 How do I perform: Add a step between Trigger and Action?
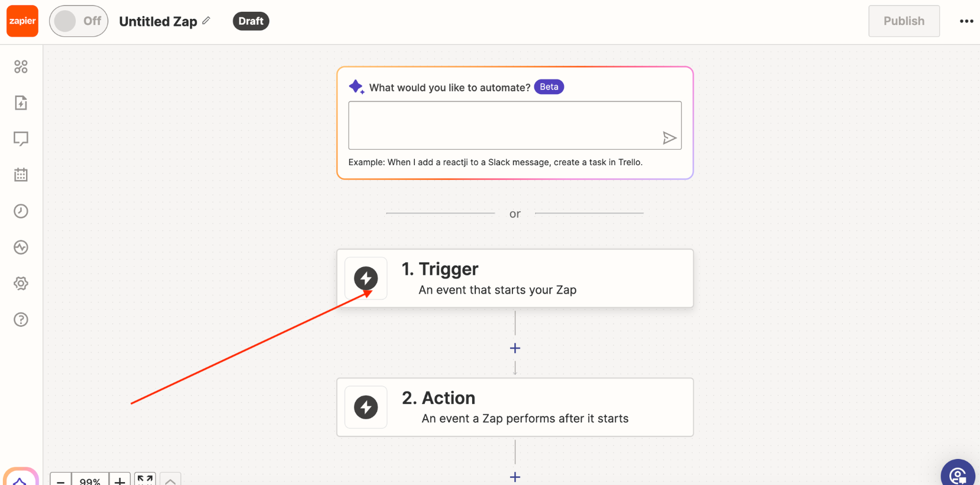515,348
